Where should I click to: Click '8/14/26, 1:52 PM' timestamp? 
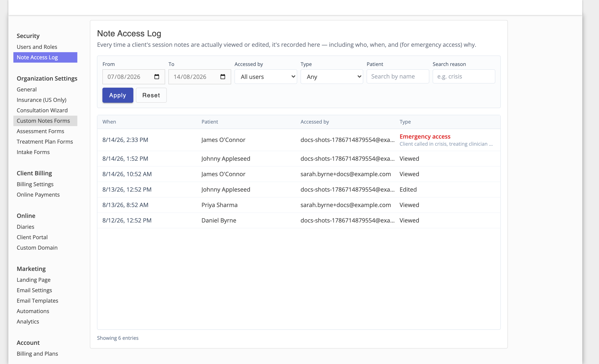tap(125, 159)
